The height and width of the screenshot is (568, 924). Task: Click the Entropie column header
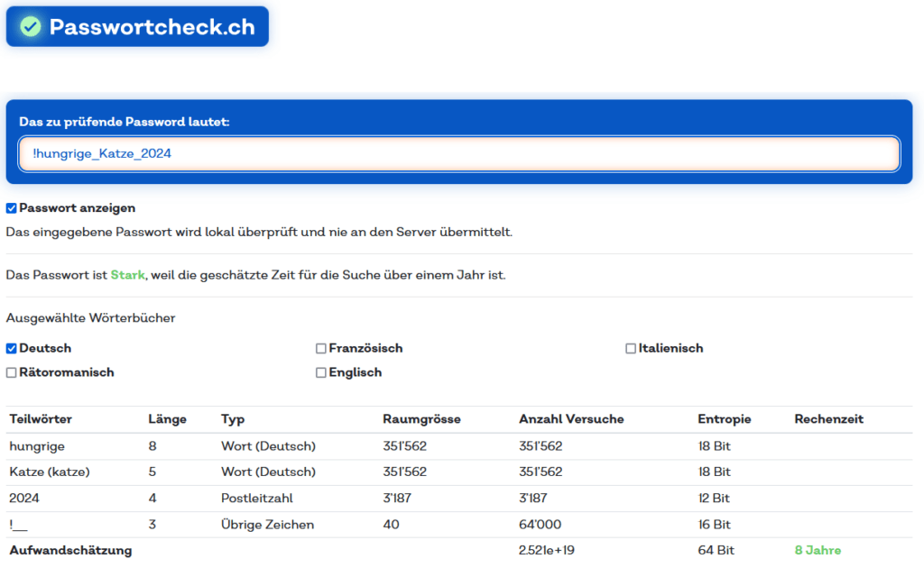pyautogui.click(x=724, y=419)
